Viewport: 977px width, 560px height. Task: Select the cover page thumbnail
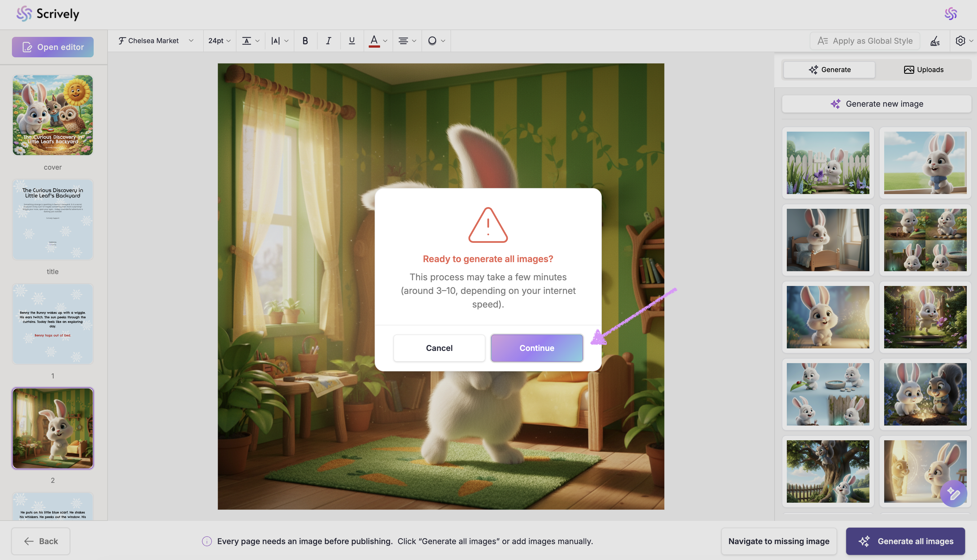(x=53, y=115)
